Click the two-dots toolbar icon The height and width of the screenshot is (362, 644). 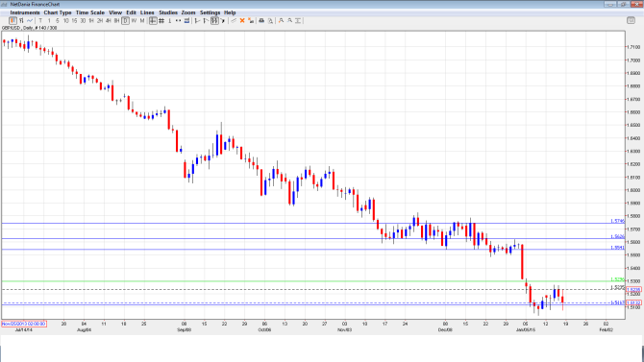coord(178,20)
